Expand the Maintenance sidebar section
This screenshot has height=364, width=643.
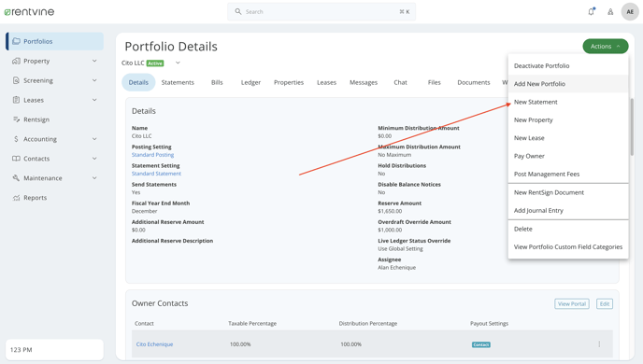pos(54,178)
